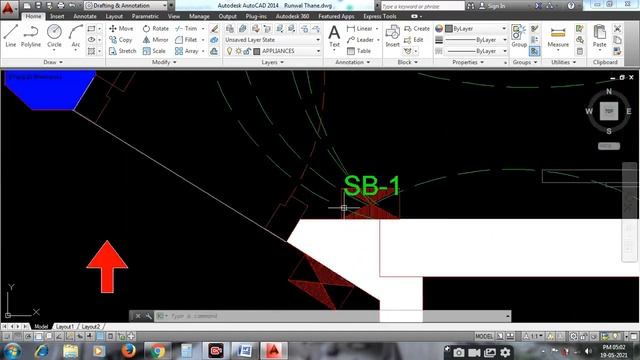Screen dimensions: 640x360
Task: Choose the Array command
Action: click(187, 51)
